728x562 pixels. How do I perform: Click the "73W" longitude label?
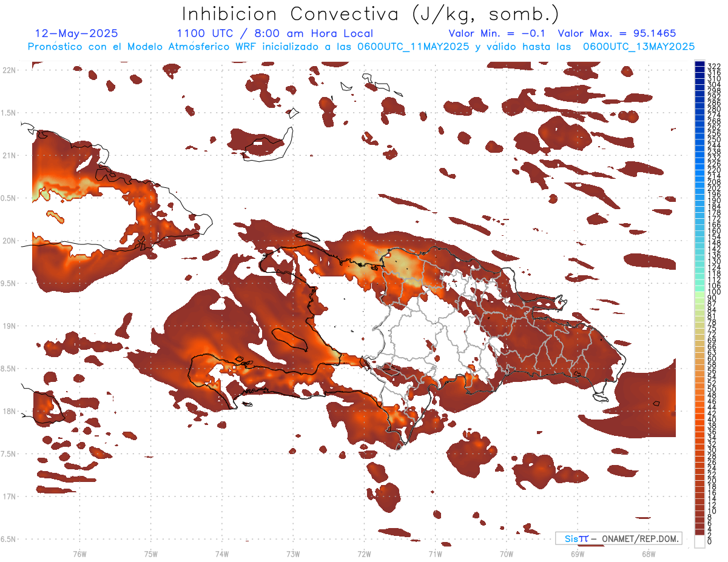(293, 554)
